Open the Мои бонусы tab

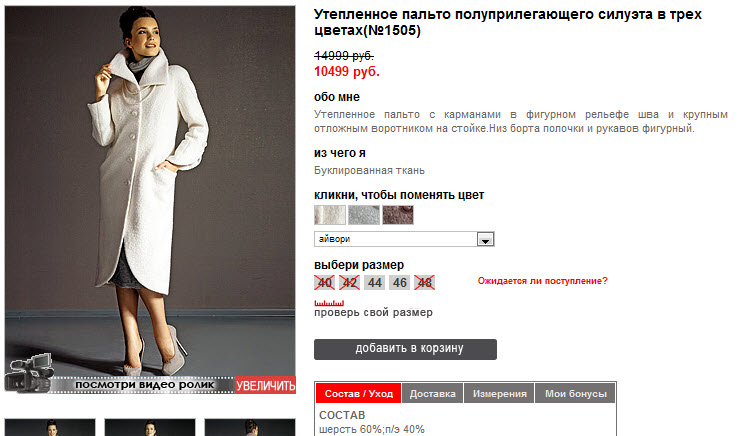click(x=575, y=394)
